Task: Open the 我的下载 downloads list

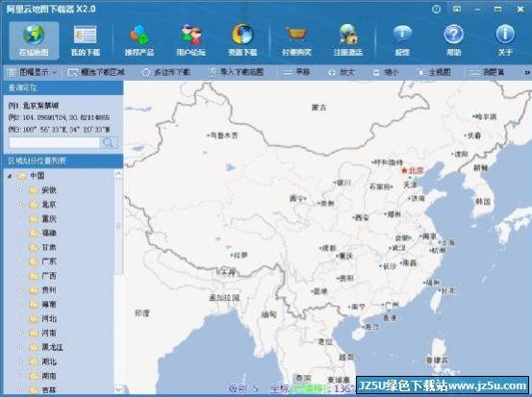Action: (86, 40)
